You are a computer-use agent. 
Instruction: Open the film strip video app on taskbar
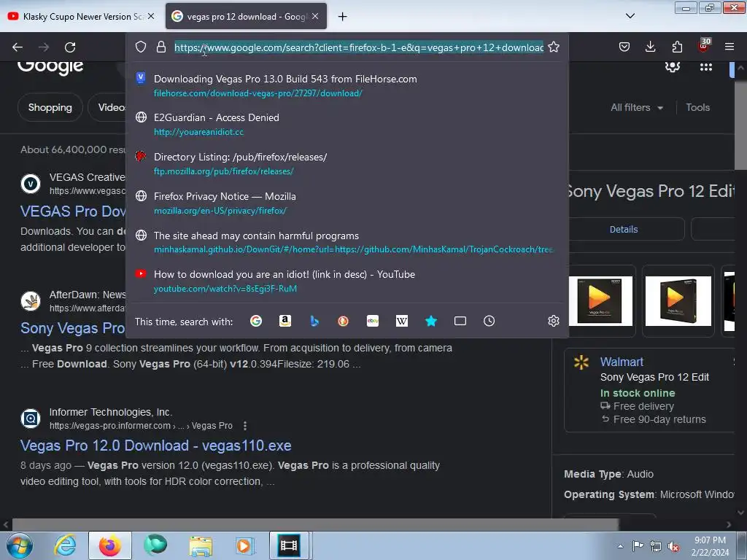point(289,545)
